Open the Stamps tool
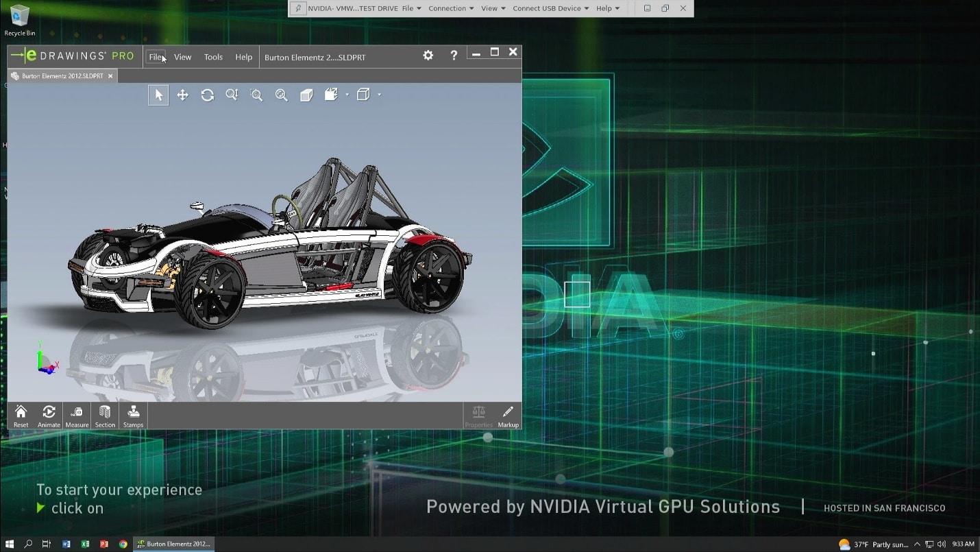Viewport: 980px width, 552px height. pos(133,416)
